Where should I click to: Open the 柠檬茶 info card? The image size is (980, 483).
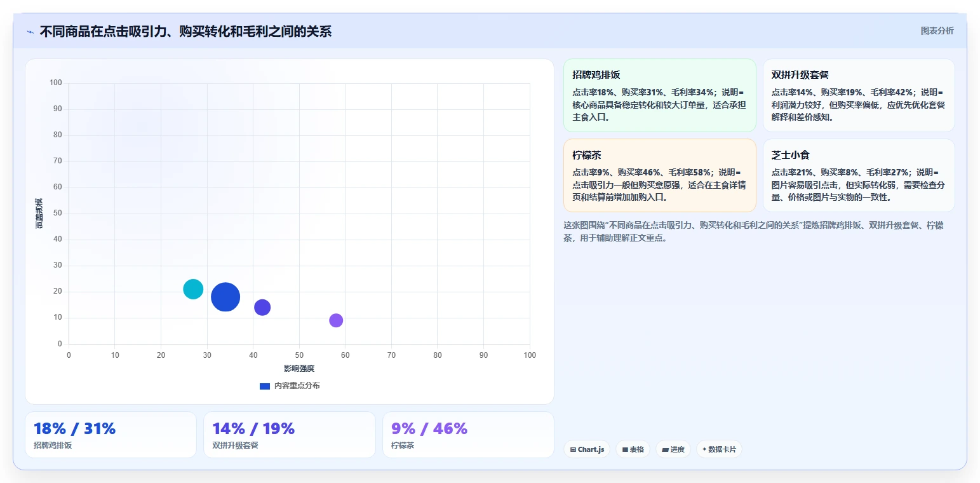(660, 175)
